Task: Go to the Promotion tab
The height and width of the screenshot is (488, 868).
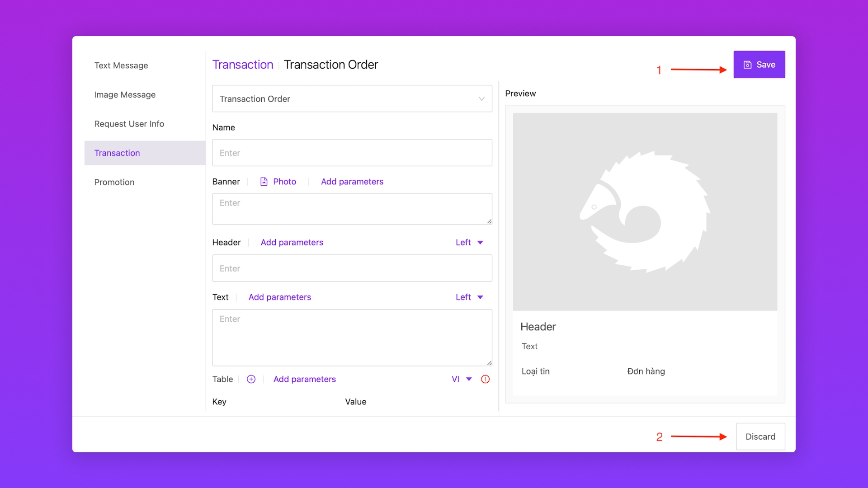Action: [114, 182]
